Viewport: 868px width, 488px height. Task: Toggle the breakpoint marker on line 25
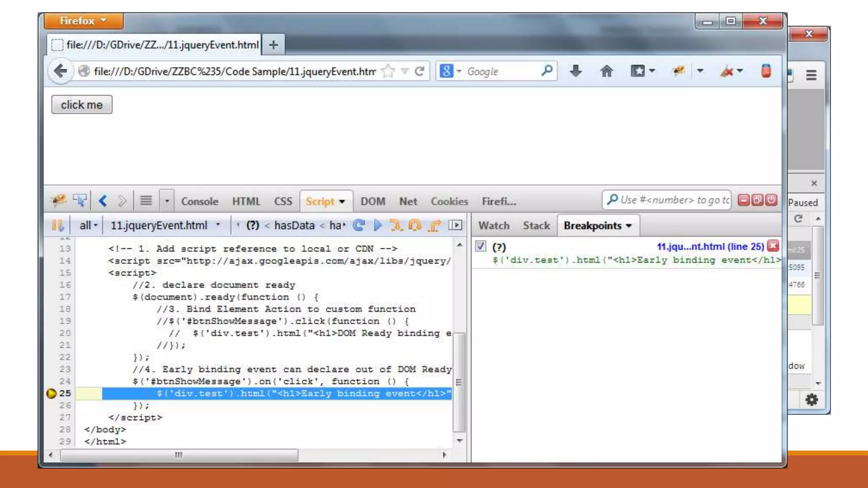click(51, 394)
